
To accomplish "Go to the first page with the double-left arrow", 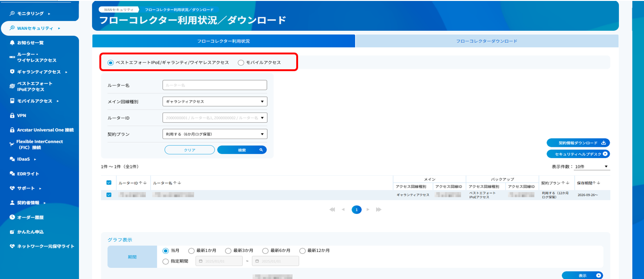I will tap(332, 210).
